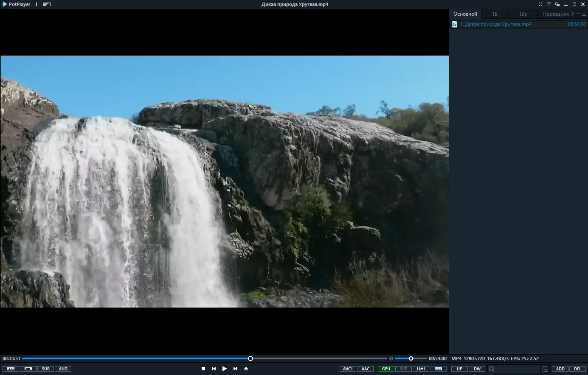Click the playlist search field
This screenshot has width=588, height=375.
tap(514, 369)
